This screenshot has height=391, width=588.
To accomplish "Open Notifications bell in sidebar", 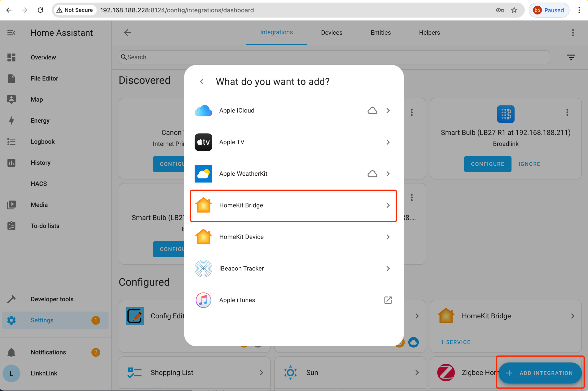I will coord(11,352).
